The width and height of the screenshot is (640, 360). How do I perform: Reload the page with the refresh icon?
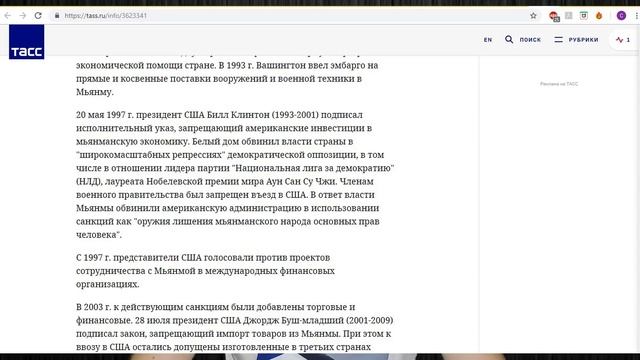[x=38, y=16]
